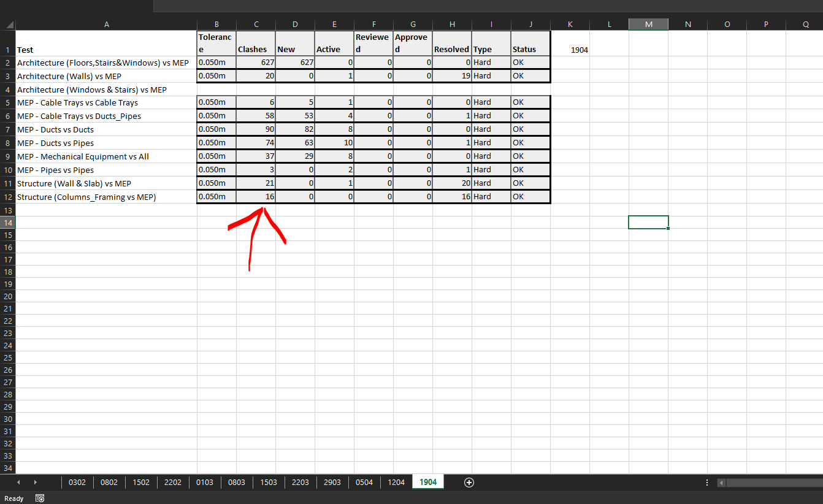
Task: Click the 'Clashes' column heading cell
Action: (x=256, y=44)
